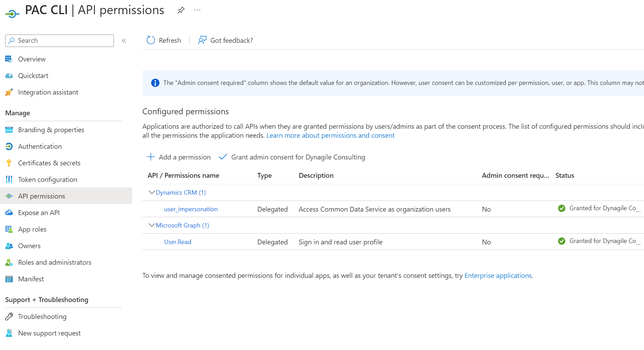Screen dimensions: 644x350
Task: Click the Certificates & secrets key icon
Action: click(9, 163)
